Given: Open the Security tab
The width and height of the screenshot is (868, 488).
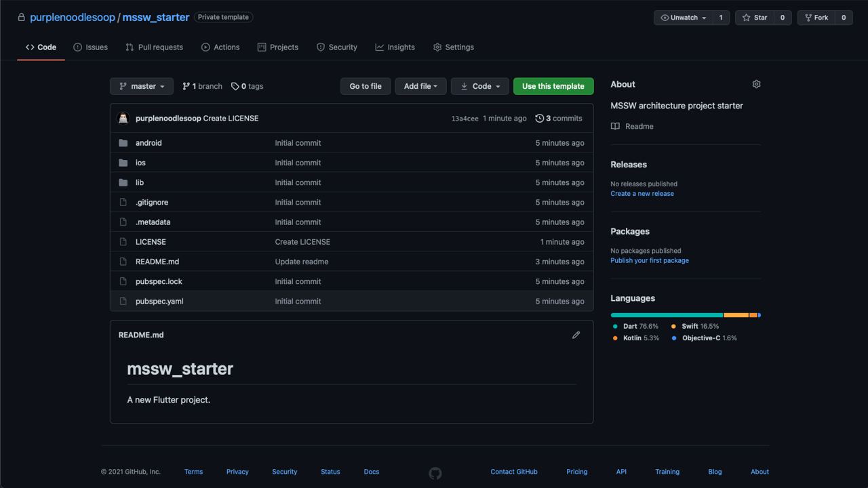Looking at the screenshot, I should click(337, 47).
